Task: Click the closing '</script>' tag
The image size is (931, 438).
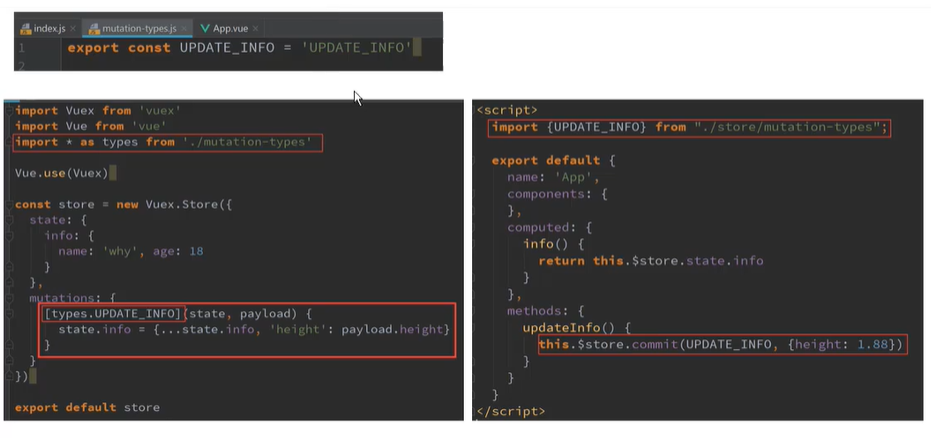Action: [511, 411]
